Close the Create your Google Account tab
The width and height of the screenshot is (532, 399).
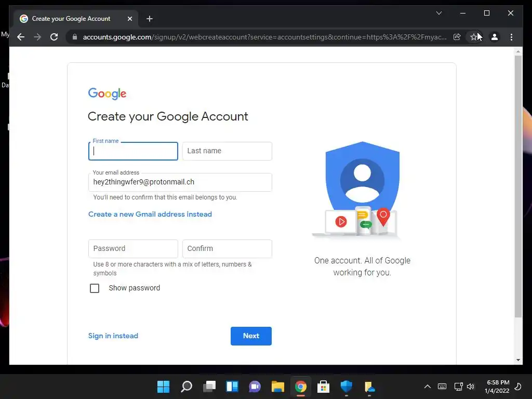pyautogui.click(x=129, y=19)
